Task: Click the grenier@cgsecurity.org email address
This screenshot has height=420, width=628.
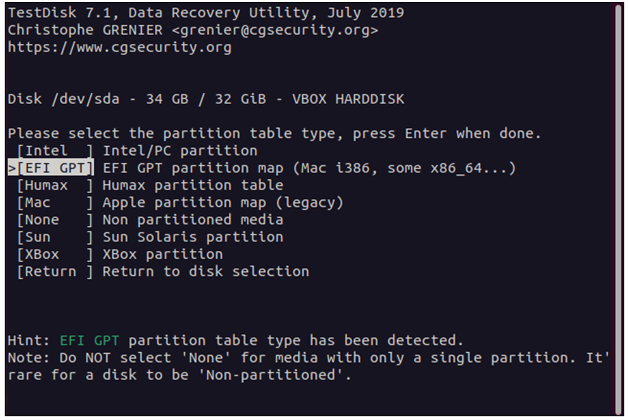Action: tap(275, 30)
